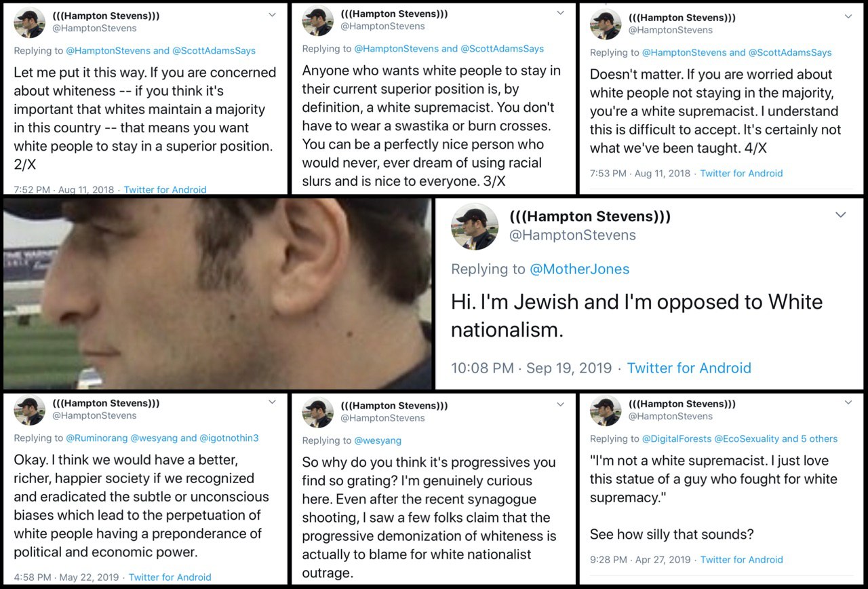Open avatar on Apr 27, 2019 tweet
This screenshot has height=589, width=868.
[x=606, y=411]
